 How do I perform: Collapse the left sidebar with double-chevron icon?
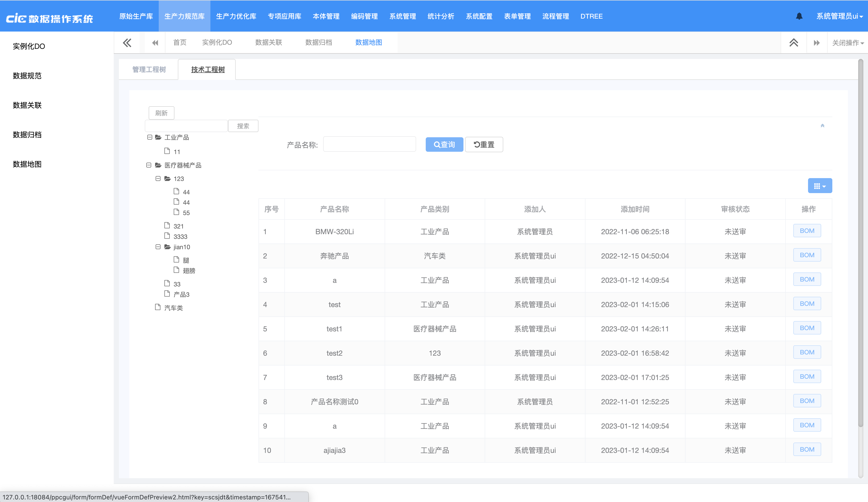pyautogui.click(x=127, y=43)
